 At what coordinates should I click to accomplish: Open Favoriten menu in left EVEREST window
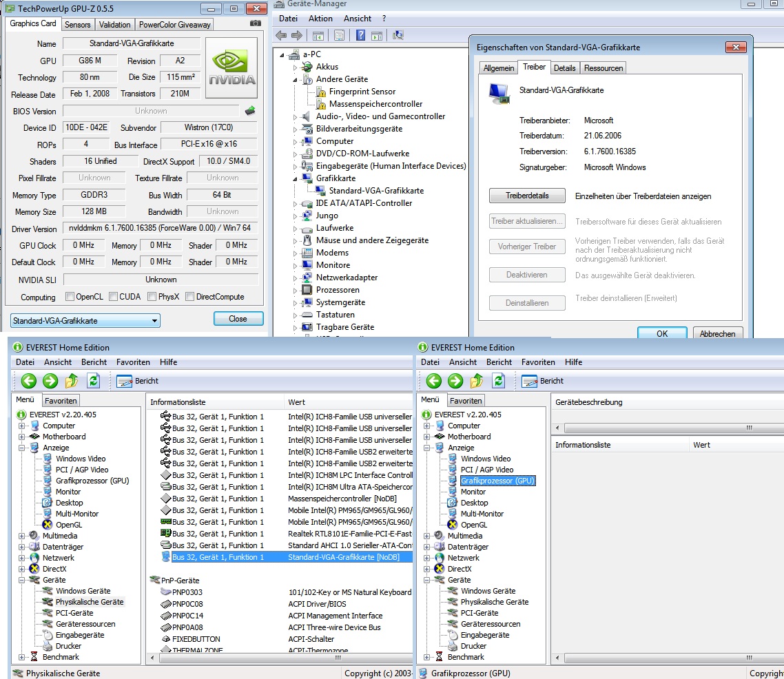tap(133, 362)
